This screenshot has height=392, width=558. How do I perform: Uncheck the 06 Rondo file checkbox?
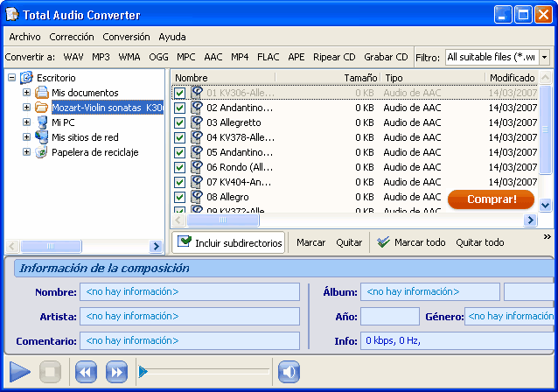point(179,167)
